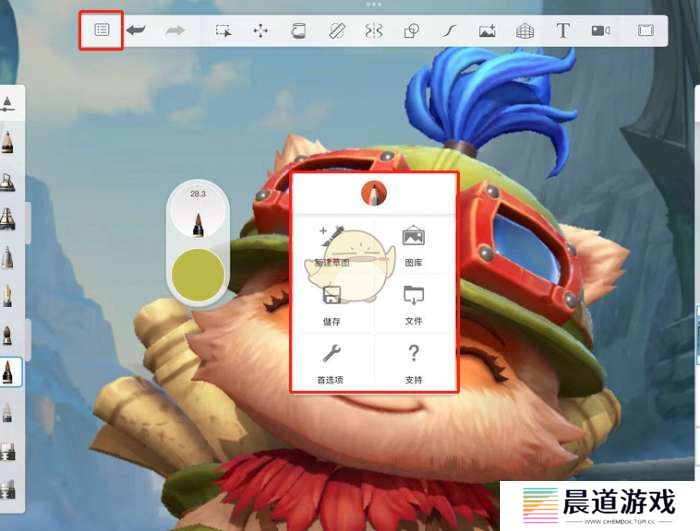This screenshot has width=700, height=531.
Task: Undo the last stroke
Action: (136, 30)
